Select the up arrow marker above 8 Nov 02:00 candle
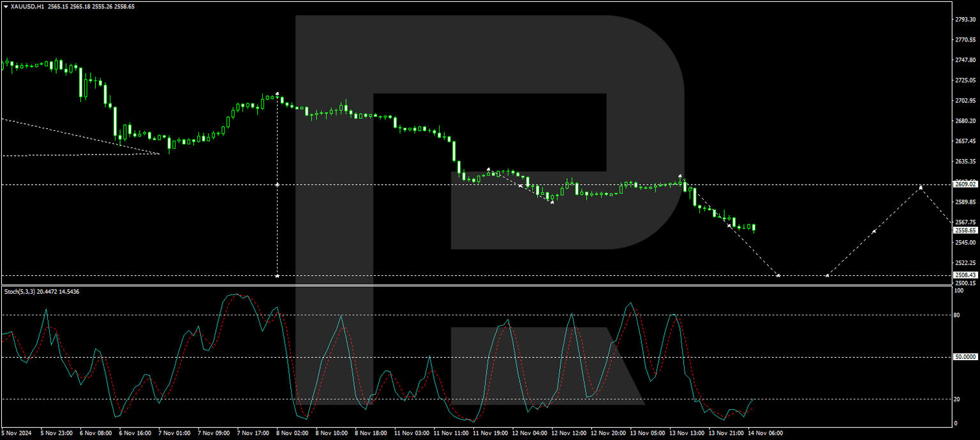The image size is (980, 440). pos(277,93)
